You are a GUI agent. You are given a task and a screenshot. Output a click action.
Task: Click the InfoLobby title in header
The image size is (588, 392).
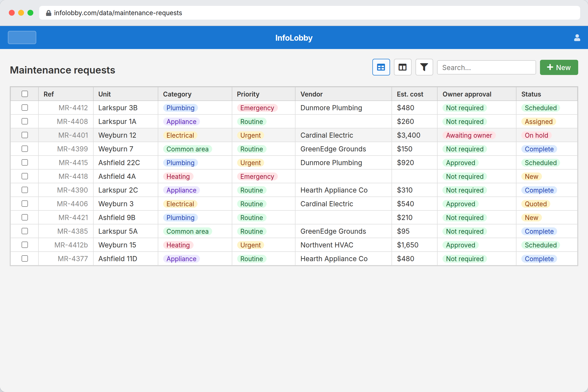tap(294, 38)
